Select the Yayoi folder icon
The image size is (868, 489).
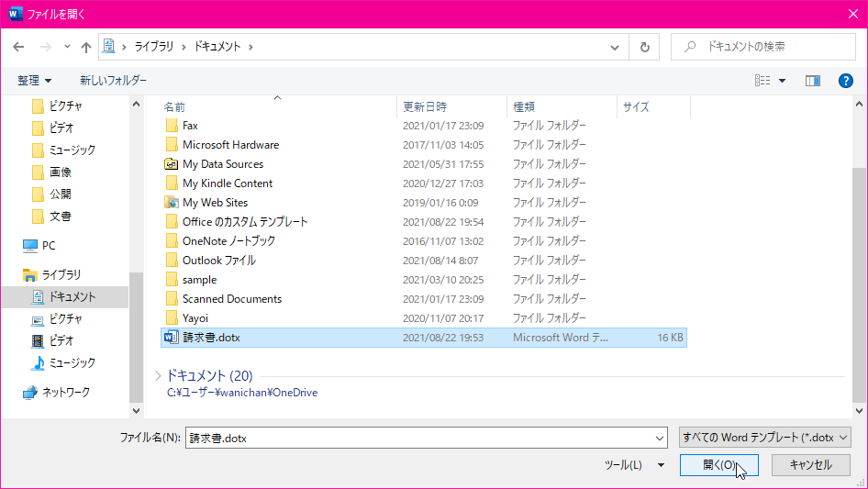coord(172,317)
